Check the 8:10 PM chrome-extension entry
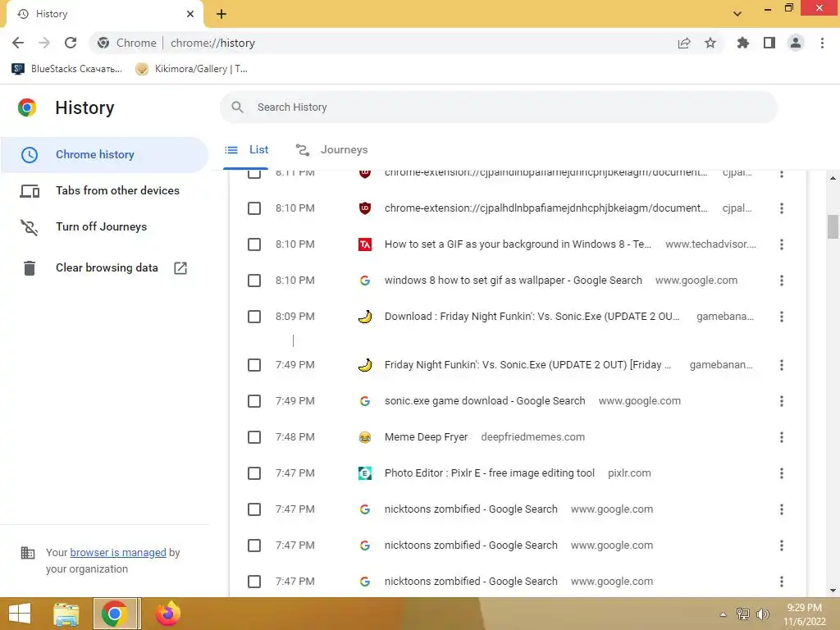 click(x=254, y=208)
